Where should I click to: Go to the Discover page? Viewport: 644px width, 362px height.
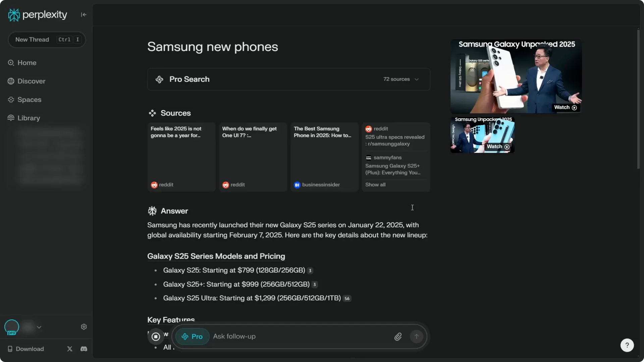tap(31, 81)
